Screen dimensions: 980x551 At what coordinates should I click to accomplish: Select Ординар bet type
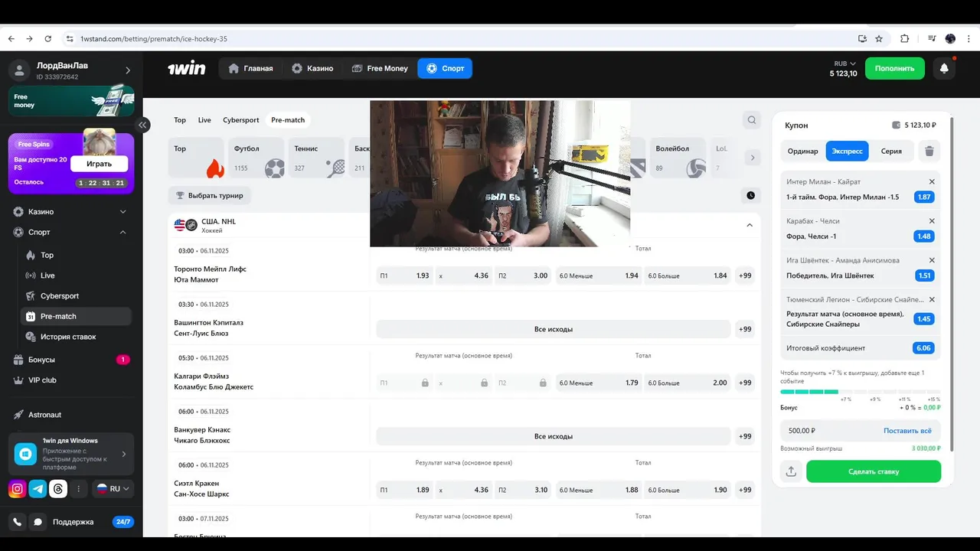pyautogui.click(x=802, y=151)
